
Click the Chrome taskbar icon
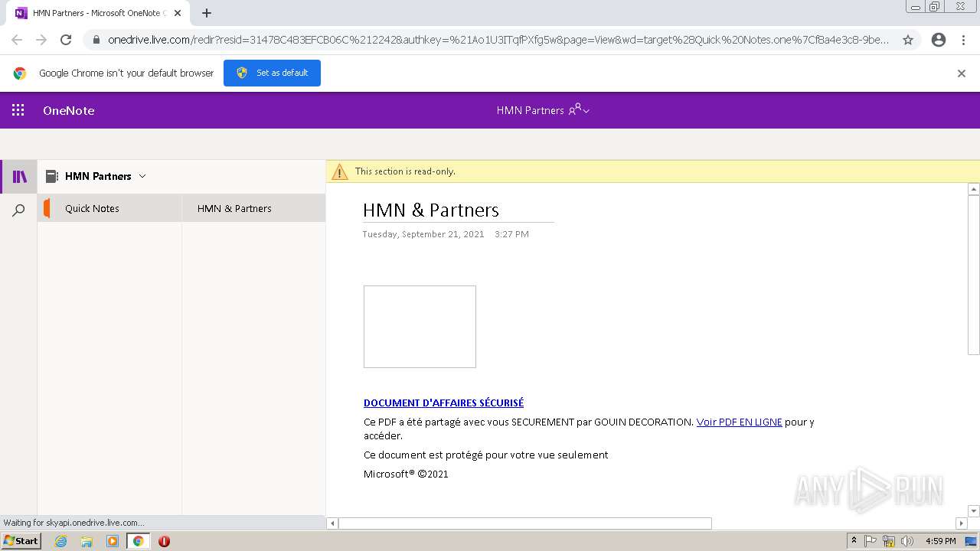[x=138, y=541]
